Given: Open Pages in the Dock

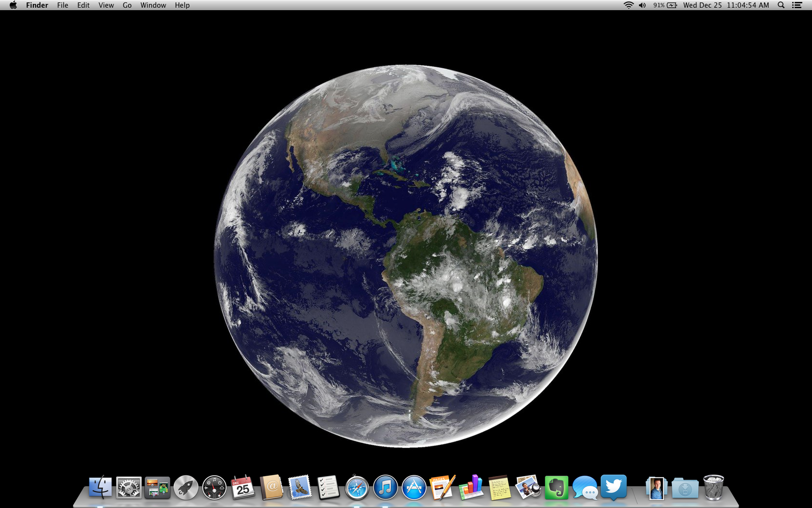Looking at the screenshot, I should [442, 487].
